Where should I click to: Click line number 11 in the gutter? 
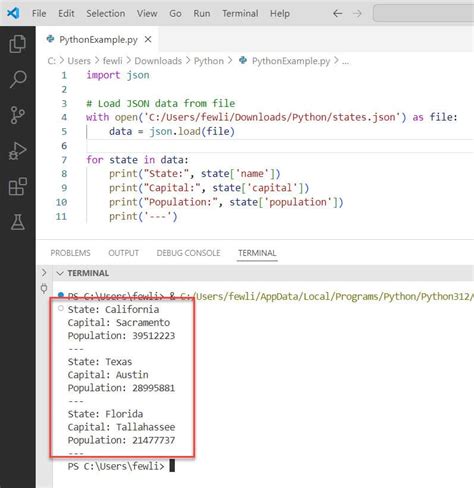[61, 217]
